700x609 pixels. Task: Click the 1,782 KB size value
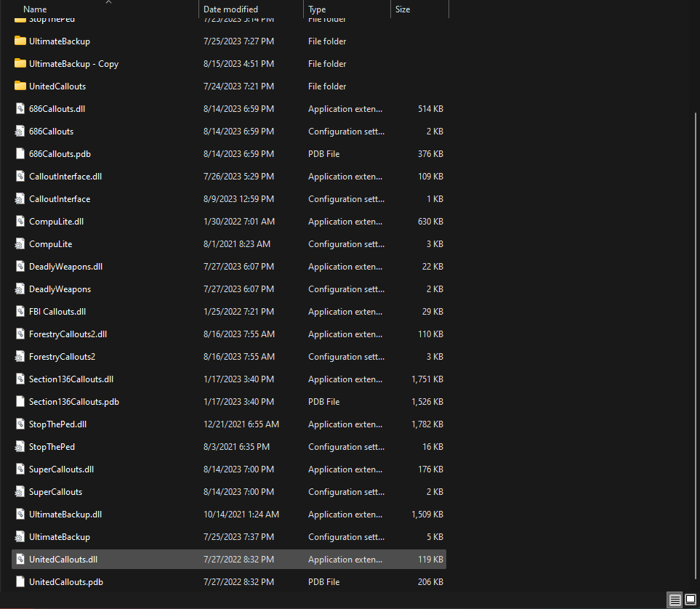427,424
